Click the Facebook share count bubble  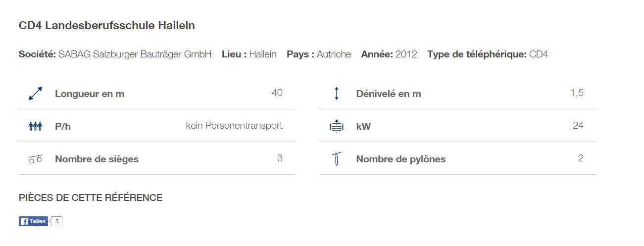coord(56,221)
